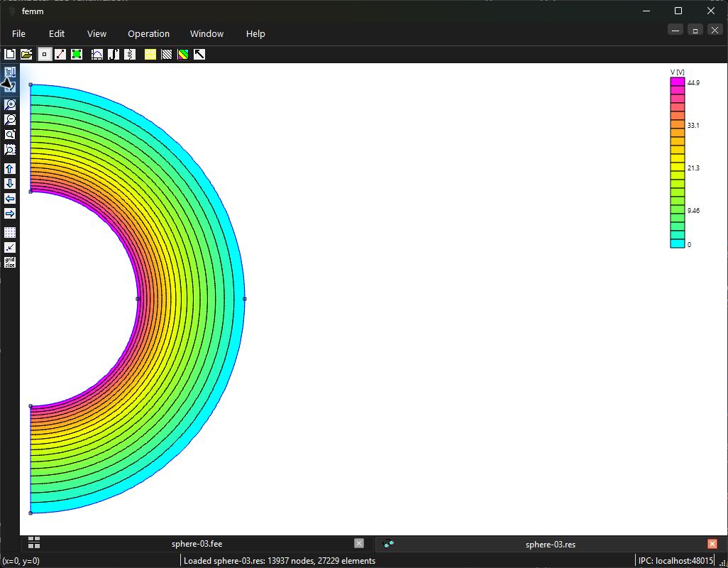Create a new document with the blank page icon
This screenshot has width=728, height=568.
pos(10,55)
